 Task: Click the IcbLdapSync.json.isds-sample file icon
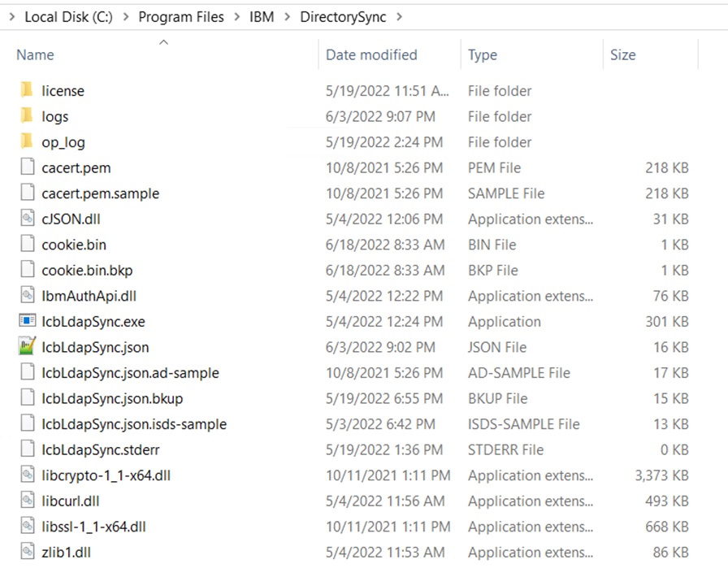(x=28, y=423)
